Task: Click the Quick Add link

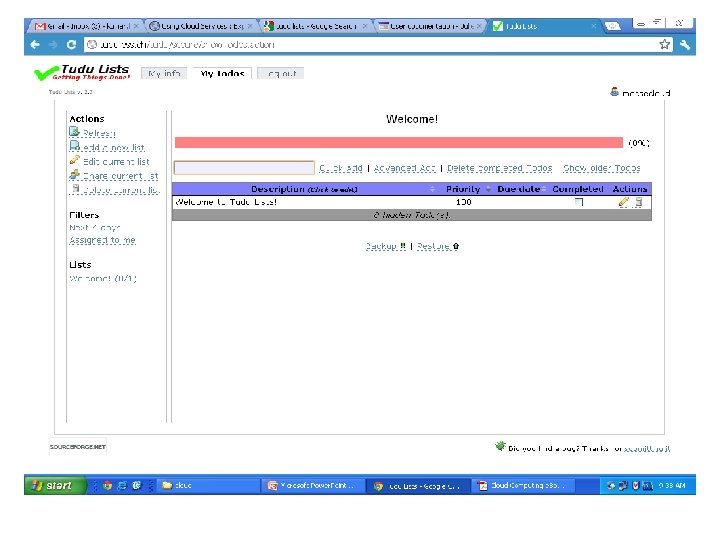Action: point(341,168)
